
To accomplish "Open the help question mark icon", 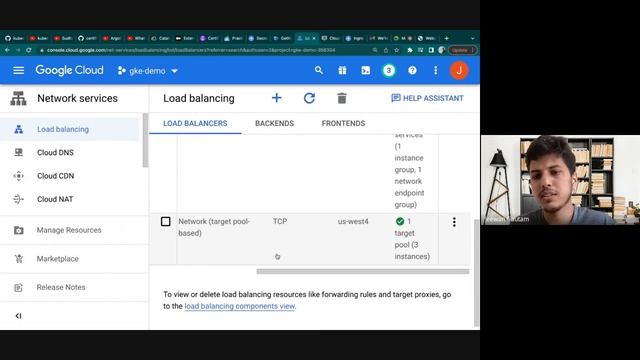I will 412,70.
